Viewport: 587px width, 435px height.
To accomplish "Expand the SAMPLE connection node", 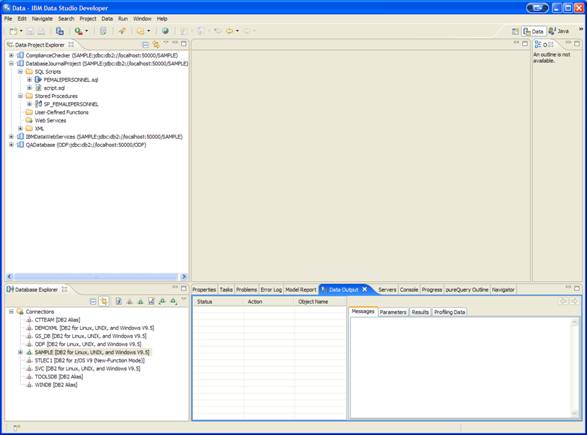I will pos(20,352).
